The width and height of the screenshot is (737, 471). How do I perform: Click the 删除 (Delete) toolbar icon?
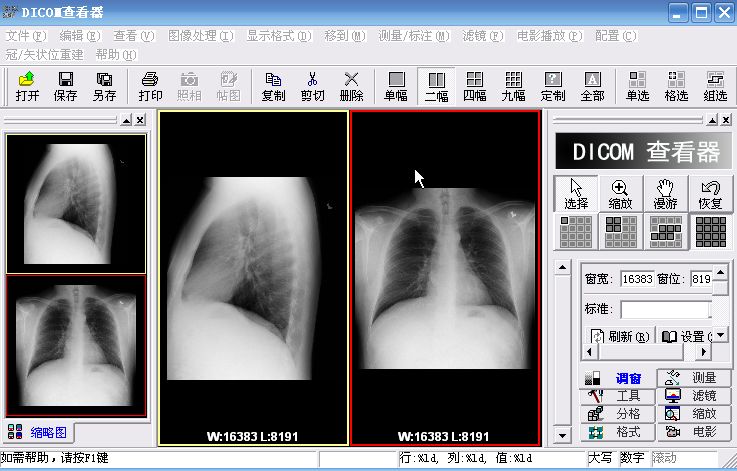tap(351, 86)
